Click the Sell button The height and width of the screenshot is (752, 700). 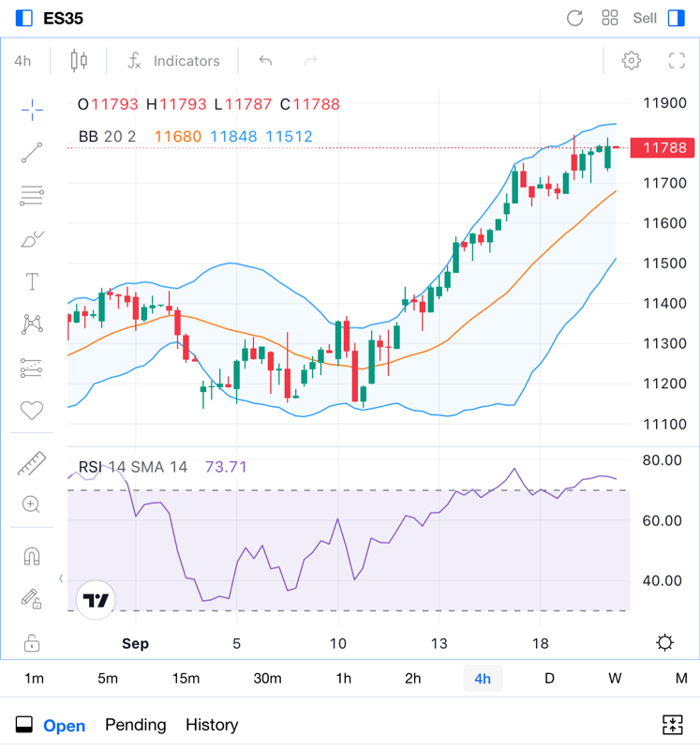pos(645,18)
